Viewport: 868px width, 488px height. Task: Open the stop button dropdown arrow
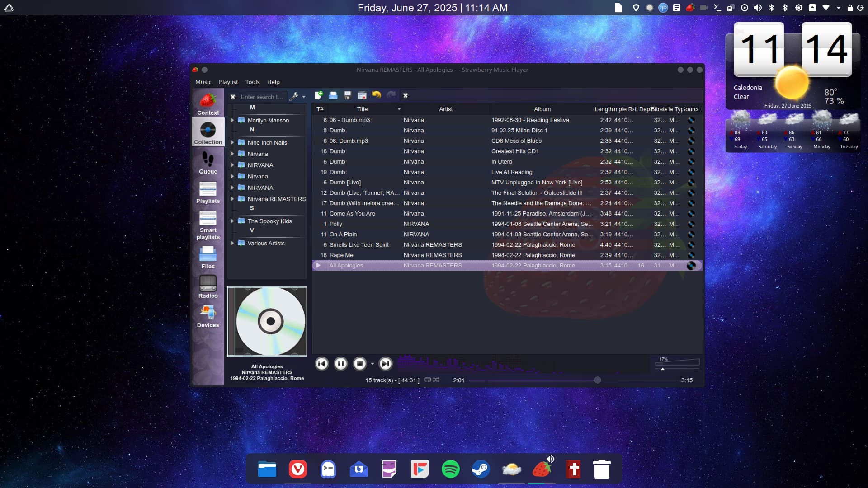373,364
